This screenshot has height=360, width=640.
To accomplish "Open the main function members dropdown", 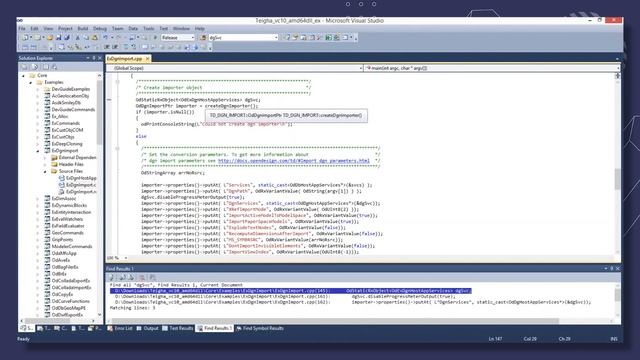I will point(618,68).
